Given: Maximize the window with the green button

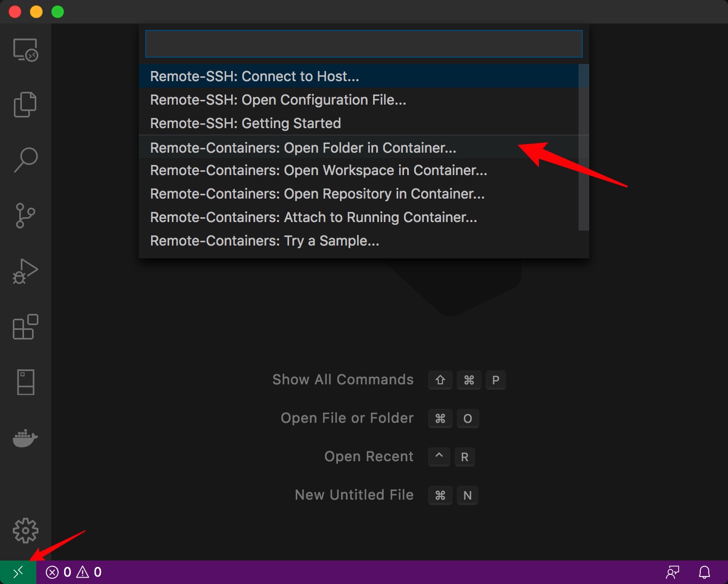Looking at the screenshot, I should click(58, 12).
